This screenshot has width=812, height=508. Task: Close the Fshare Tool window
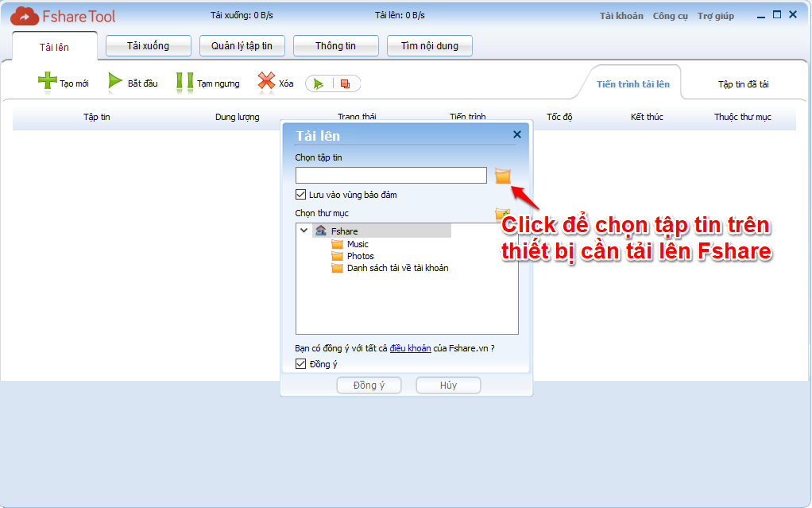793,14
